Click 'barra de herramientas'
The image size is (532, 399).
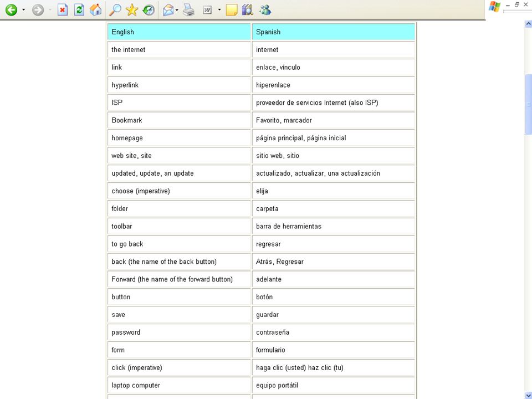334,226
